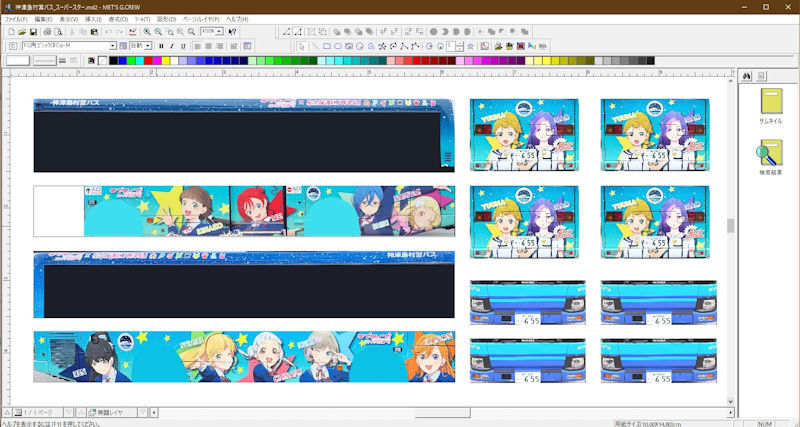Select the rectangle drawing tool

pyautogui.click(x=327, y=46)
